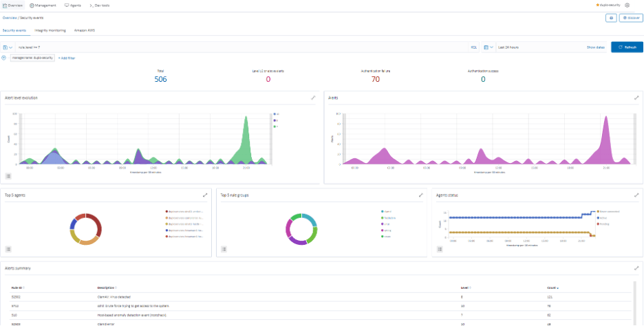Toggle legend list in Alert level evolution chart
Screen dimensions: 644x326
[8, 176]
